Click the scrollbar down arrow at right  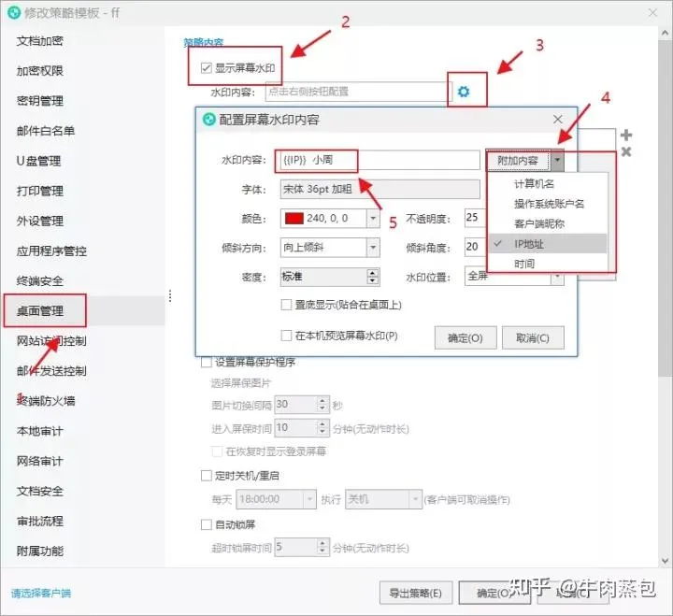point(665,561)
